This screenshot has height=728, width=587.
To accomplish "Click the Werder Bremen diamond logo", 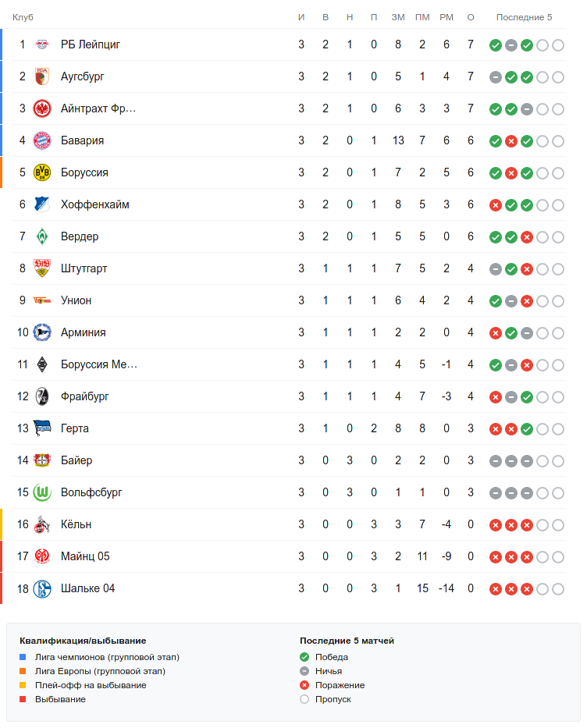I will pos(42,237).
